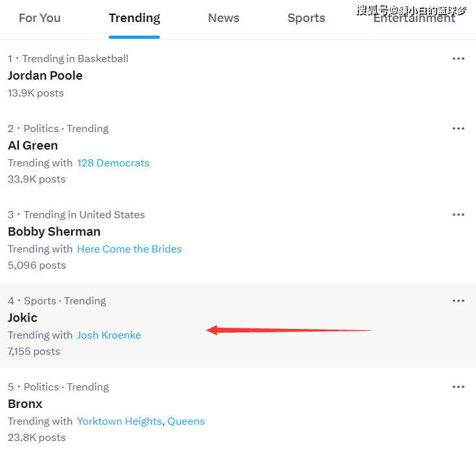476x461 pixels.
Task: Open the Entertainment tab
Action: pyautogui.click(x=414, y=18)
